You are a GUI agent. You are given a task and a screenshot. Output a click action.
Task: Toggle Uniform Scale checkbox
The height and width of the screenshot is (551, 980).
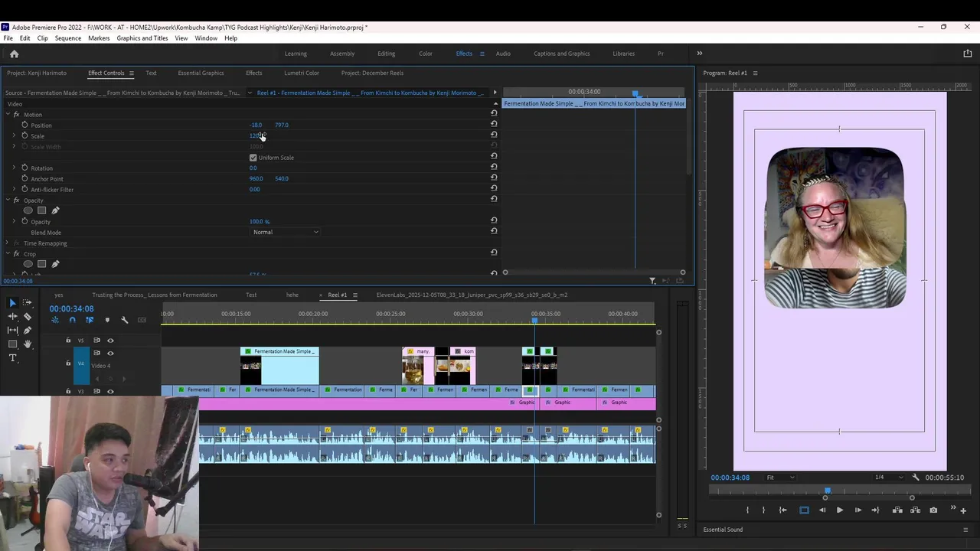(x=253, y=158)
